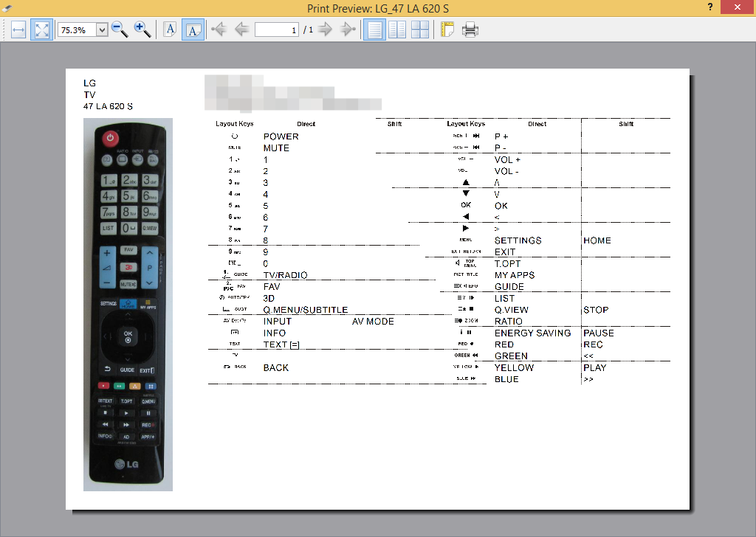Screen dimensions: 756x537
Task: Click the "RATIO" entry in Direct column
Action: (509, 321)
